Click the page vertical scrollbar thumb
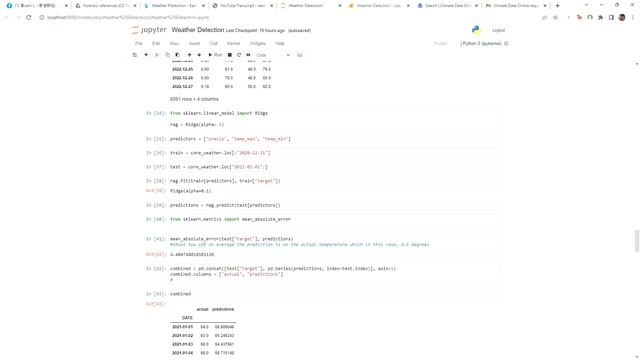Viewport: 640px width, 360px height. [637, 241]
